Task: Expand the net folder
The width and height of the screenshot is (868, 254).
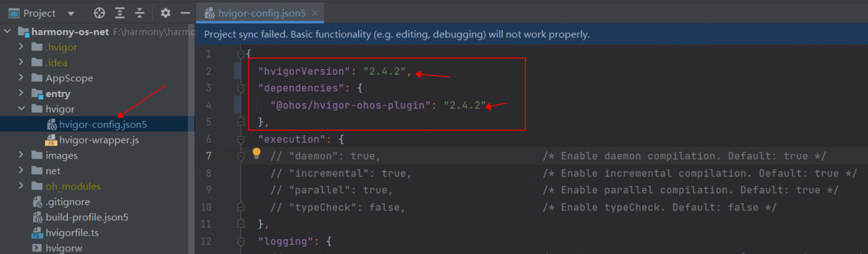Action: click(x=21, y=170)
